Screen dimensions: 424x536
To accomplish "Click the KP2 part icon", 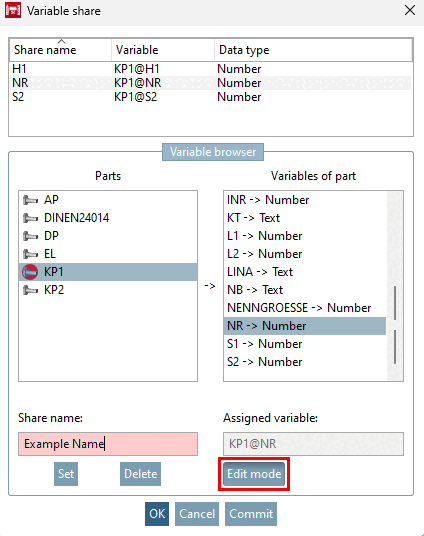I will pos(30,290).
